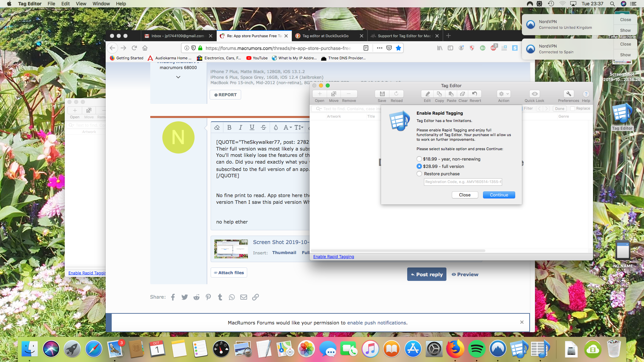Click the Attach files button
The width and height of the screenshot is (644, 362).
(229, 273)
